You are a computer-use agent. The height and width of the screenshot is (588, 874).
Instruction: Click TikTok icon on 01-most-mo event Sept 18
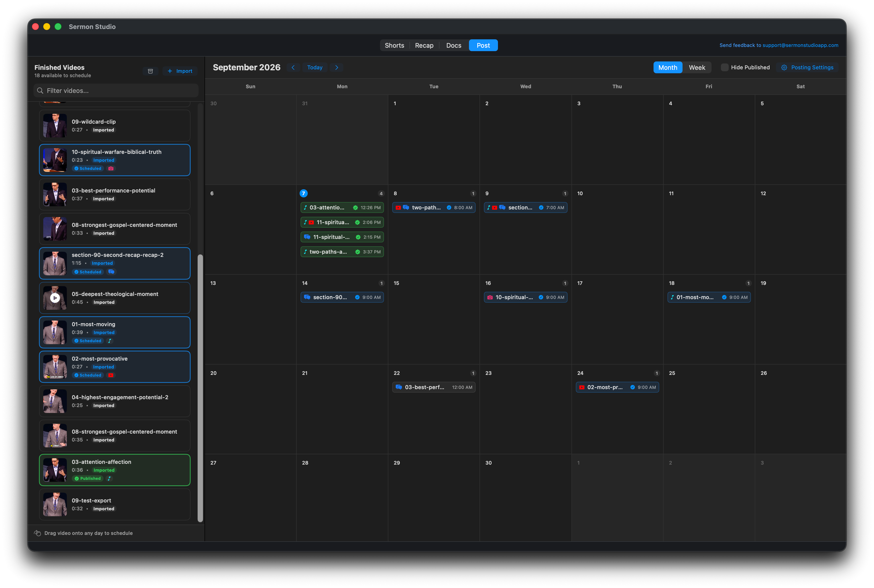coord(672,297)
